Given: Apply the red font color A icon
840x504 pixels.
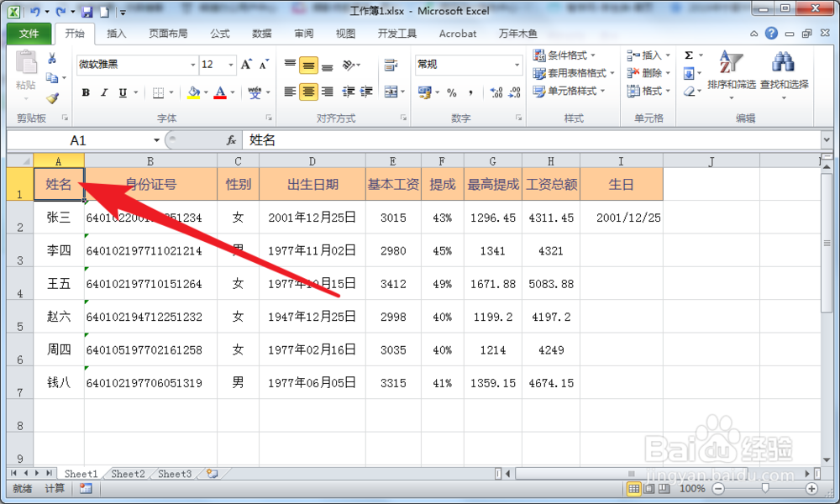Looking at the screenshot, I should 220,92.
